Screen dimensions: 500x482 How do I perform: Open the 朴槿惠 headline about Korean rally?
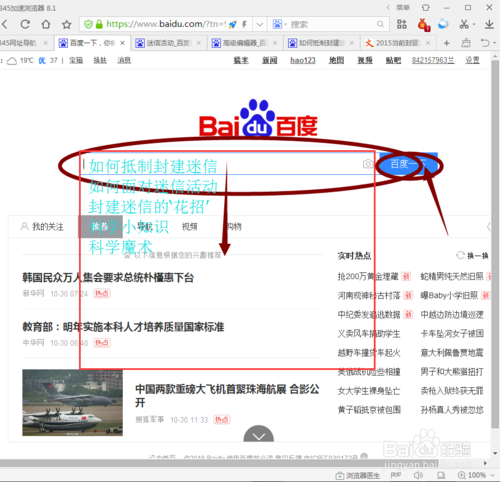point(108,277)
